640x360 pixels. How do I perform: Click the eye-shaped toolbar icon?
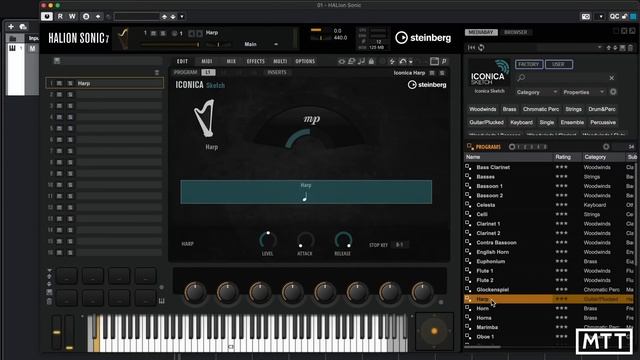pyautogui.click(x=342, y=61)
